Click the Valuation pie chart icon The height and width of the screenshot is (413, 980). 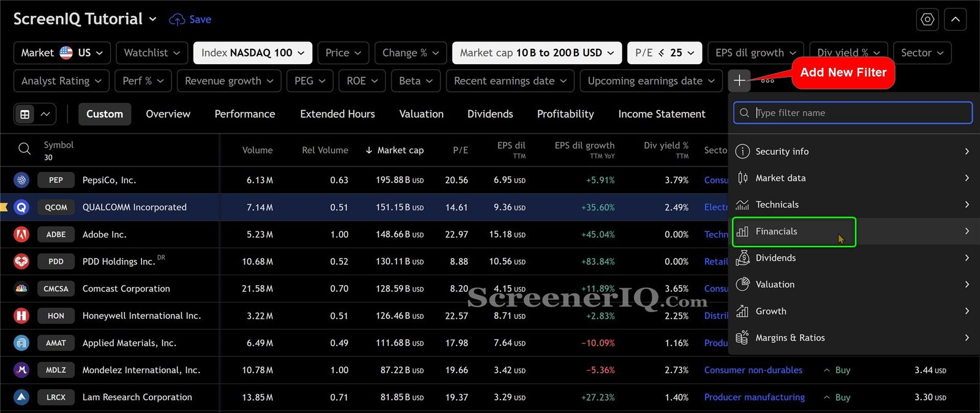[742, 284]
